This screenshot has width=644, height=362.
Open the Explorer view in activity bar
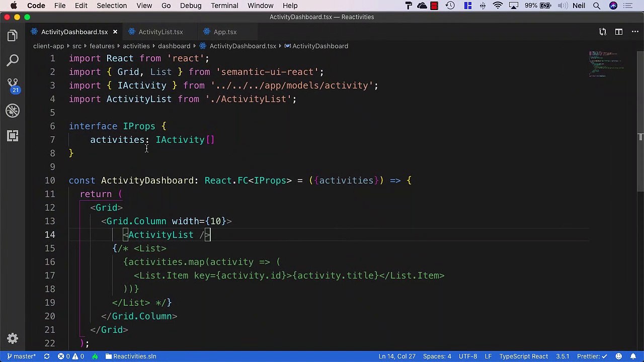click(x=13, y=35)
